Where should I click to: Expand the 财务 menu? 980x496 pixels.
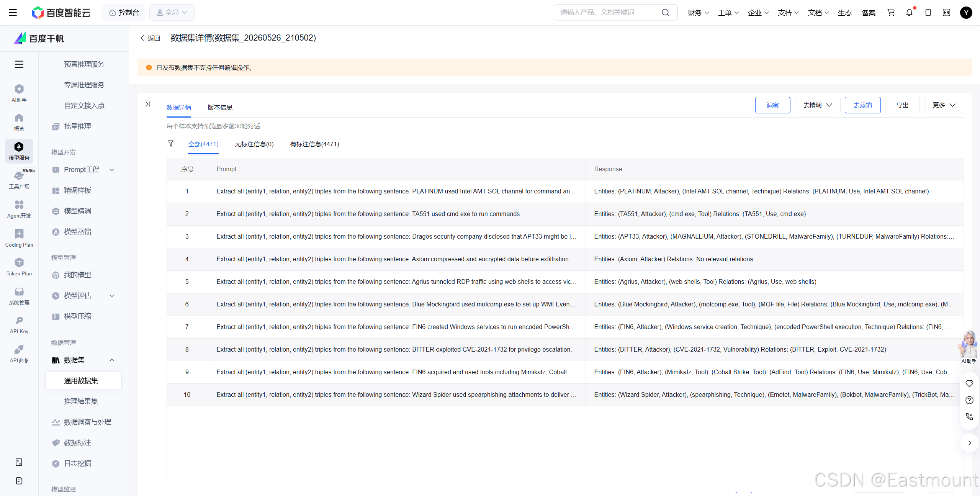pos(698,13)
